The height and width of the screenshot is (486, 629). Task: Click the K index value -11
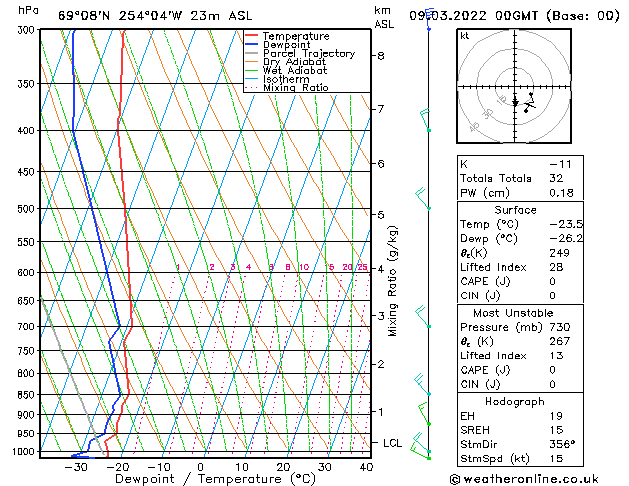coord(560,164)
